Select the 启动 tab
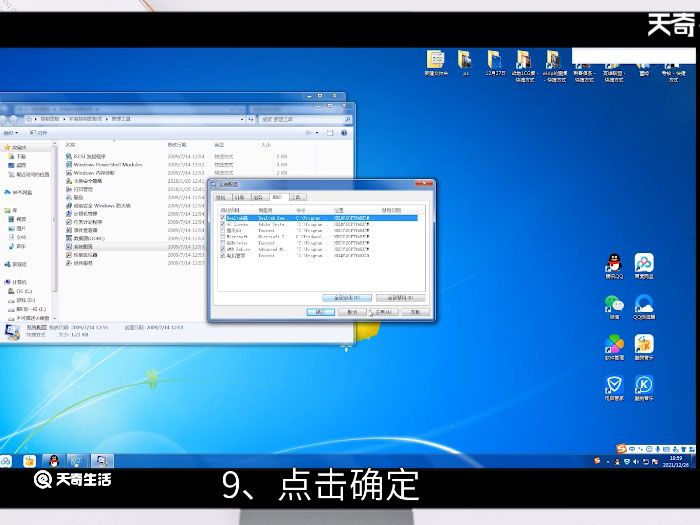This screenshot has height=525, width=700. tap(277, 196)
